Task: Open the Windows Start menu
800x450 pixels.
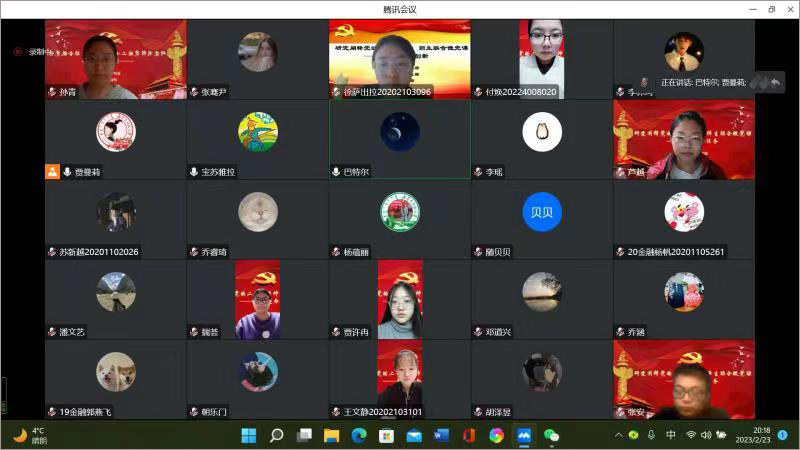Action: 248,435
